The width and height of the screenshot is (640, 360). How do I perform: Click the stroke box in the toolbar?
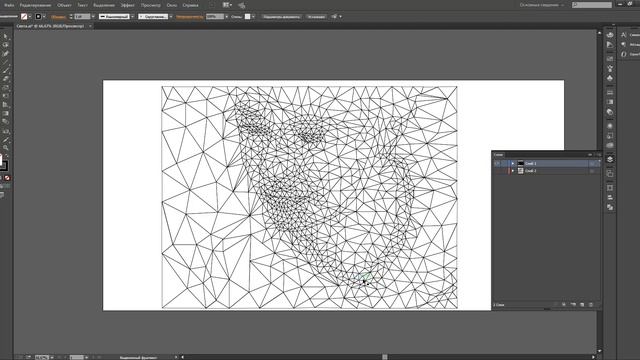3,165
